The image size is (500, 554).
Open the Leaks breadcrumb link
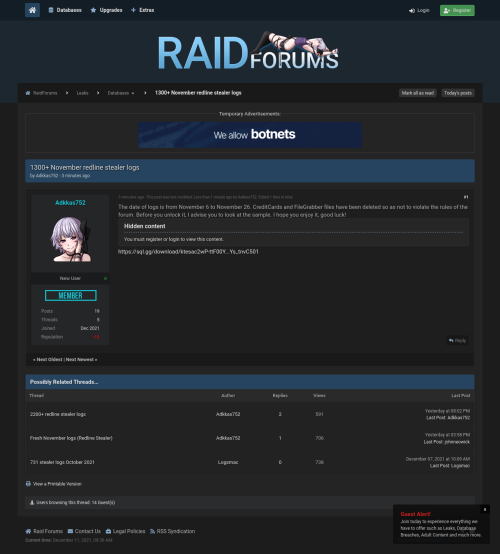[82, 93]
